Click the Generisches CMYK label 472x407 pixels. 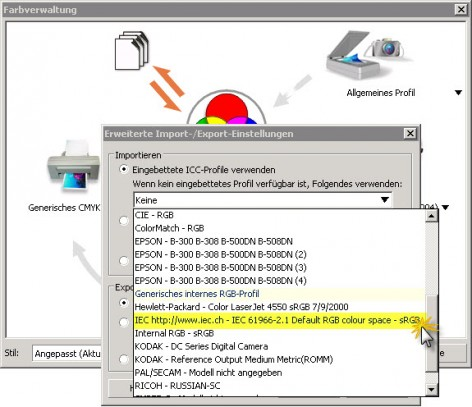point(64,208)
